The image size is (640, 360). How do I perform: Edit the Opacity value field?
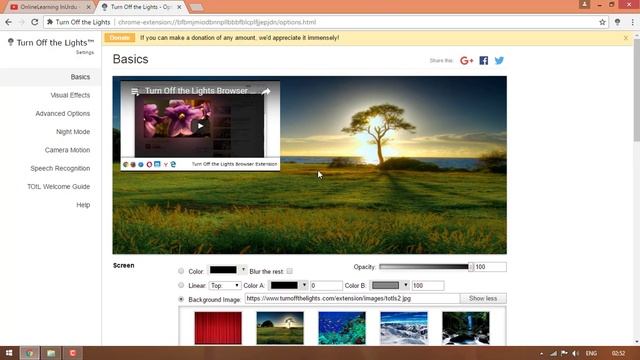click(490, 267)
